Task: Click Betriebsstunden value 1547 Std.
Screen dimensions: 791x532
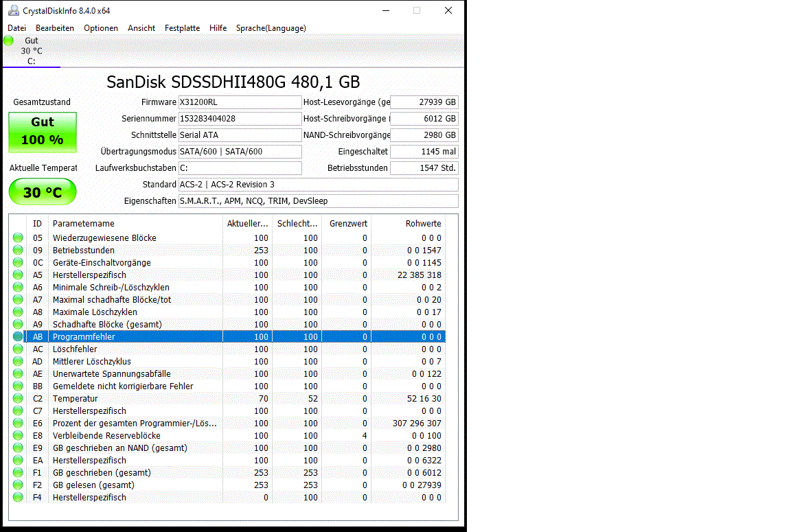Action: point(424,168)
